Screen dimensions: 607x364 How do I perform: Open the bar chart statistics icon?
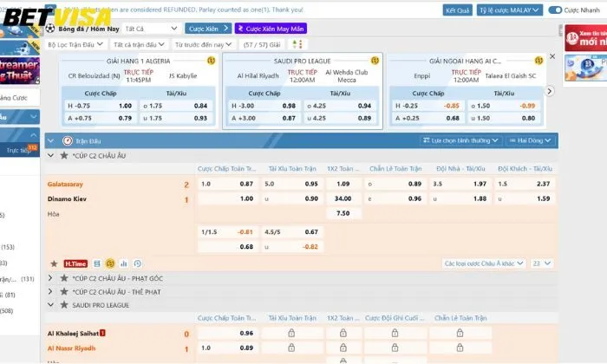(x=124, y=263)
